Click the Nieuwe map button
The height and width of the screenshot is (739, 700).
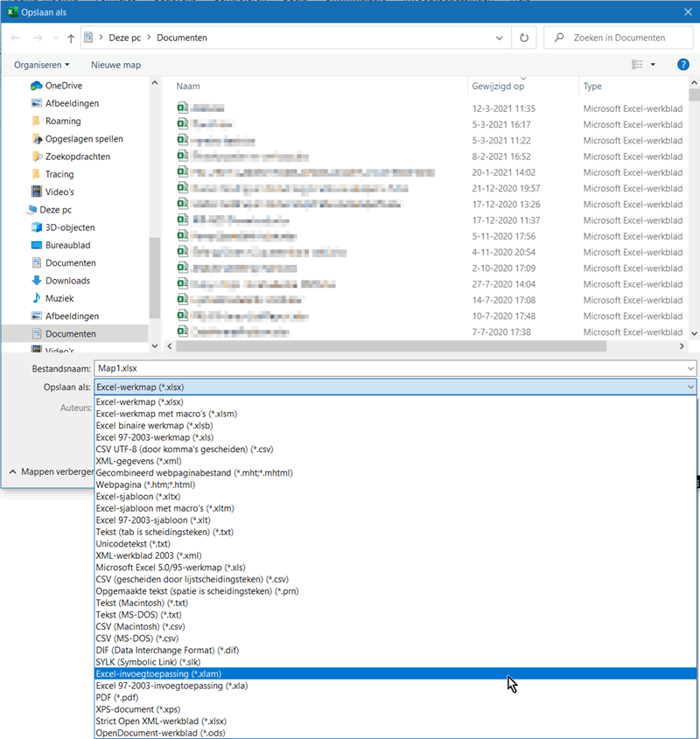[x=115, y=65]
